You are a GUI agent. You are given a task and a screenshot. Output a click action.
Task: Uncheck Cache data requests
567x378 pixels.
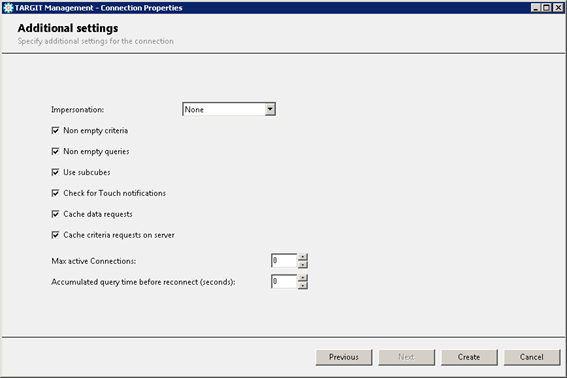point(55,214)
